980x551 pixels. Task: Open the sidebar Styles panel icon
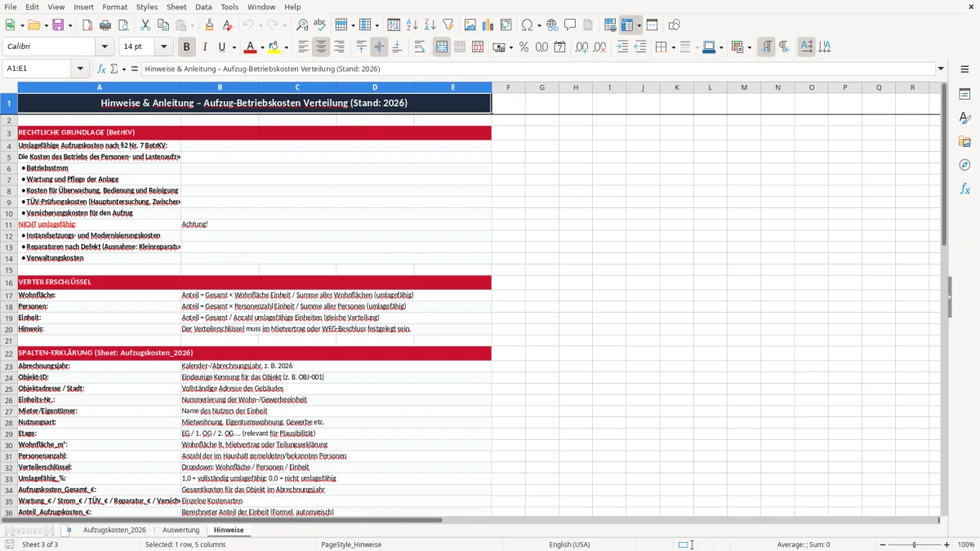tap(964, 118)
